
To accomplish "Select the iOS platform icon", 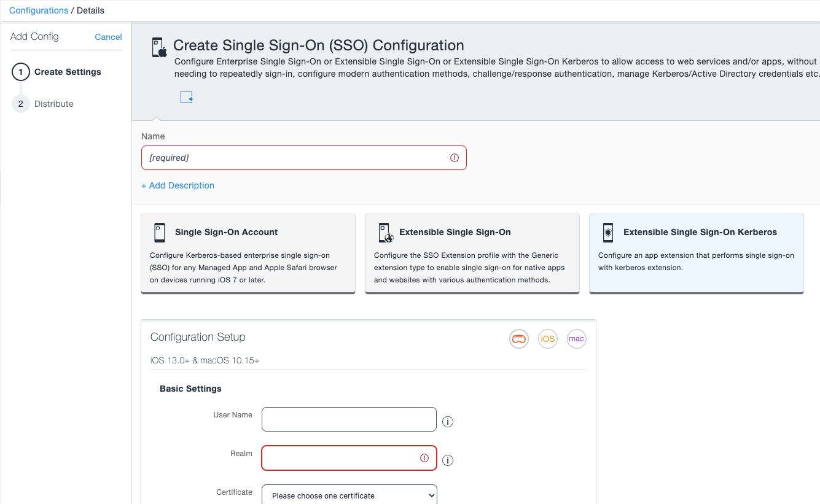I will (x=547, y=338).
